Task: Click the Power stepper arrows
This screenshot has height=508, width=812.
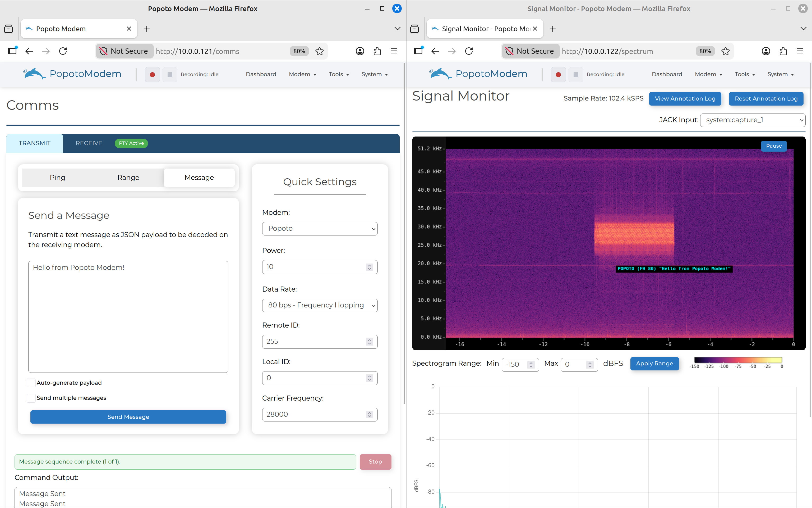Action: point(370,267)
